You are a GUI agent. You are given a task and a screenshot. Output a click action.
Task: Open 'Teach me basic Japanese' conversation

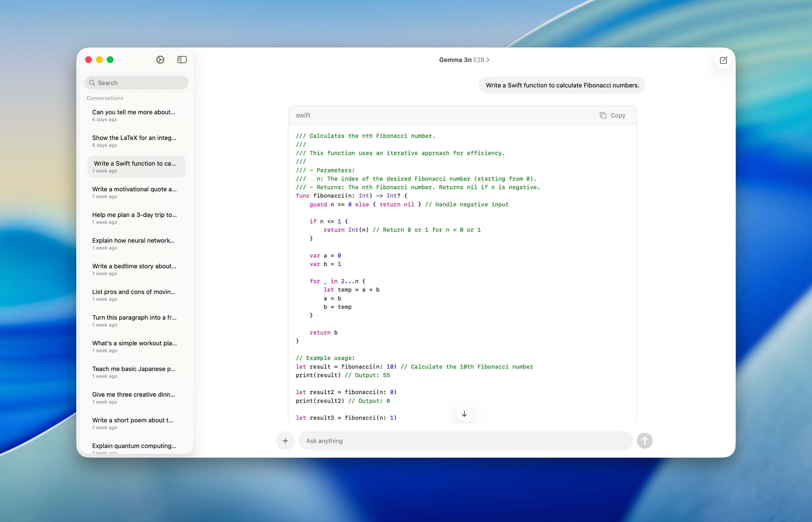[x=134, y=372]
